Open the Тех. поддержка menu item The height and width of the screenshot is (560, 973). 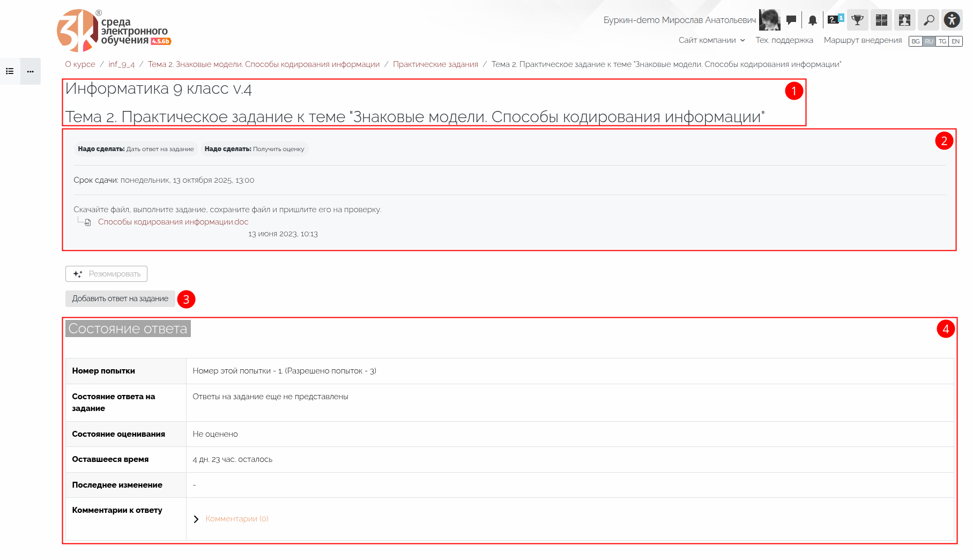[x=784, y=40]
